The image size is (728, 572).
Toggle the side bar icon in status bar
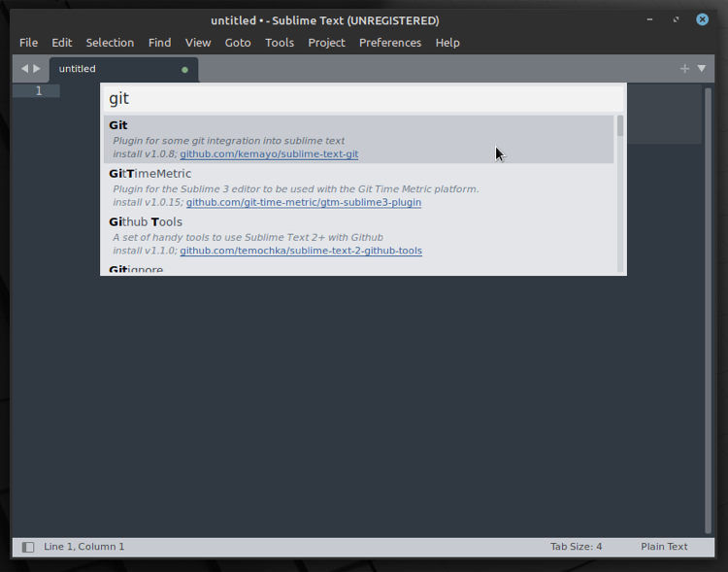[x=28, y=547]
